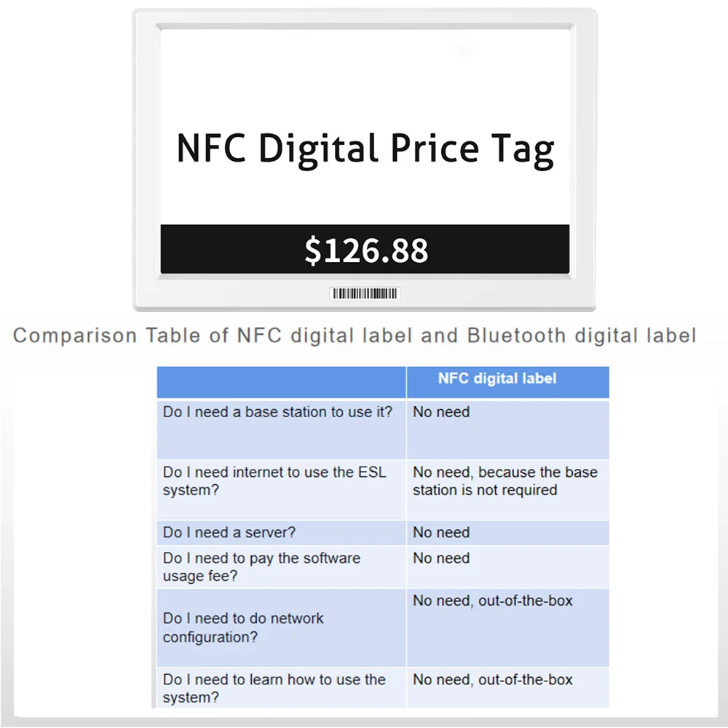Select the "Do I need a server?" cell
This screenshot has width=728, height=728.
point(230,532)
